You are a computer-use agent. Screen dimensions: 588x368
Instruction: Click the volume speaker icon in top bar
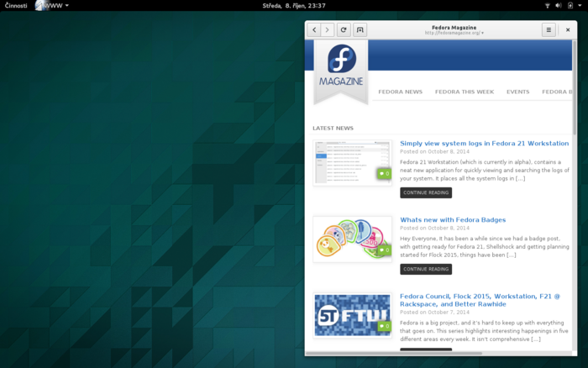coord(559,6)
